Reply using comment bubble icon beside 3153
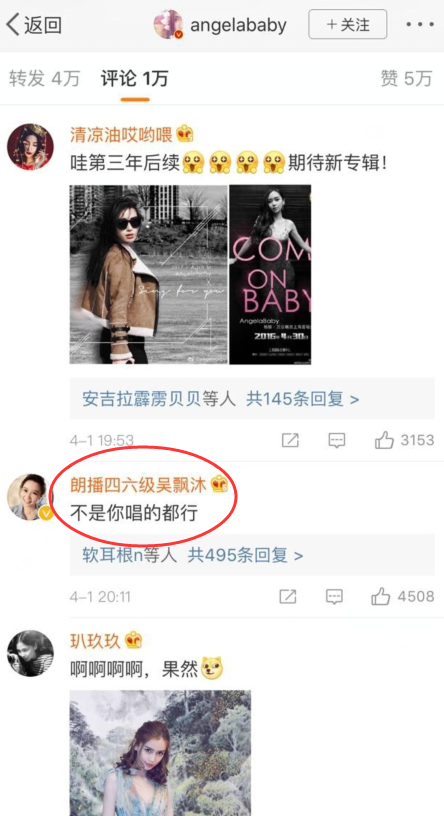The width and height of the screenshot is (444, 816). pos(337,440)
